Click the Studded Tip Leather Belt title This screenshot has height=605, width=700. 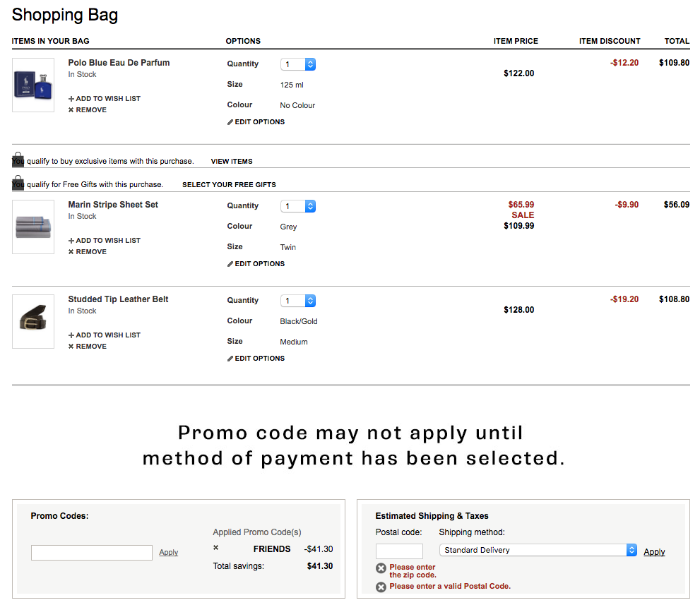[118, 299]
